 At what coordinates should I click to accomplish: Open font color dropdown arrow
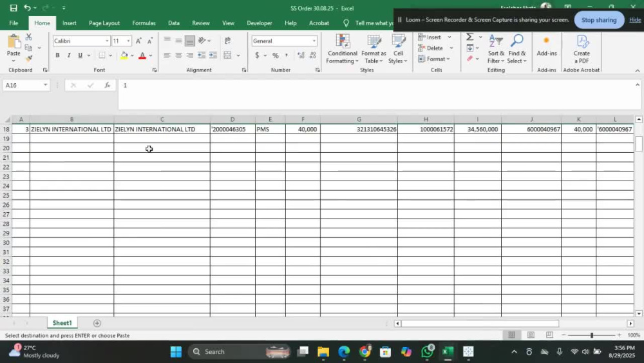(x=151, y=55)
